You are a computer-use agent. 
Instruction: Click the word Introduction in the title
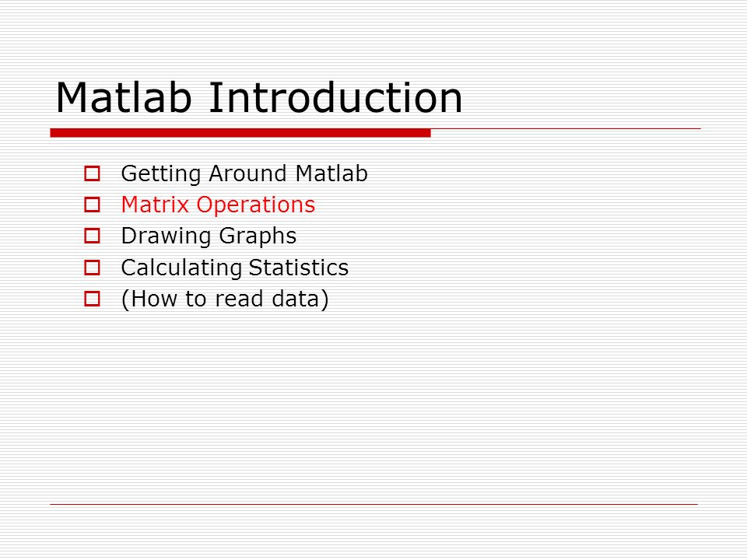(x=336, y=98)
